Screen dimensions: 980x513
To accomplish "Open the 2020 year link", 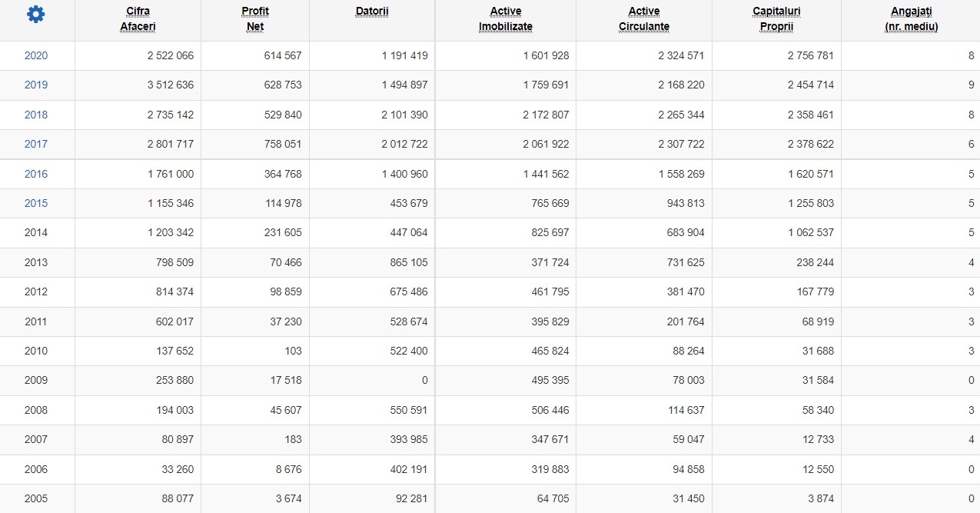I will (x=36, y=55).
